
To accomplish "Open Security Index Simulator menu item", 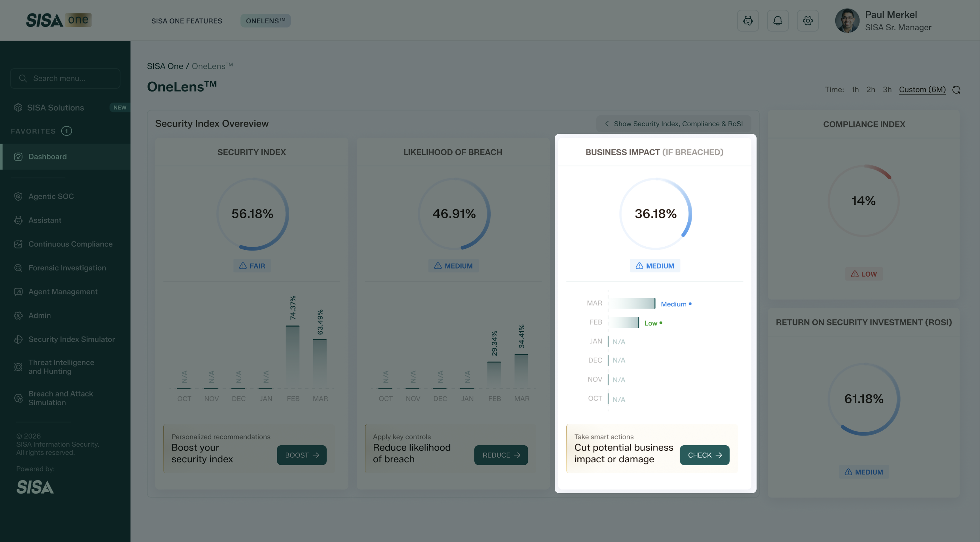I will click(71, 339).
